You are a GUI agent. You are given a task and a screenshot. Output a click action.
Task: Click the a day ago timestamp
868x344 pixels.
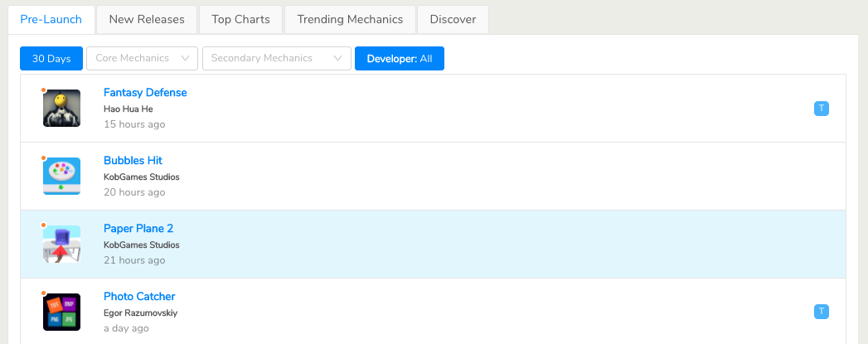pyautogui.click(x=126, y=328)
